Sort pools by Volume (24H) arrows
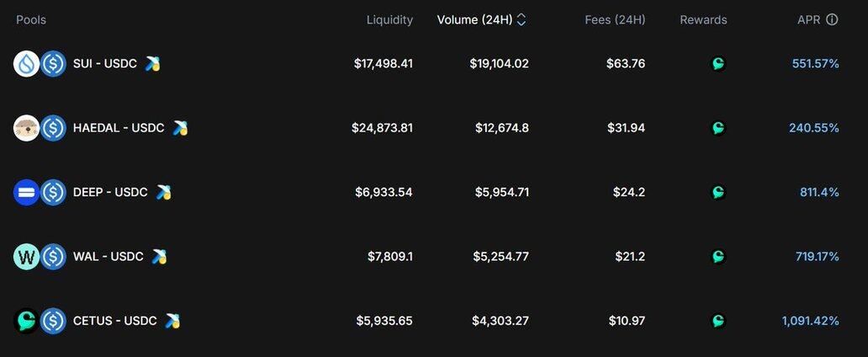 pyautogui.click(x=521, y=19)
